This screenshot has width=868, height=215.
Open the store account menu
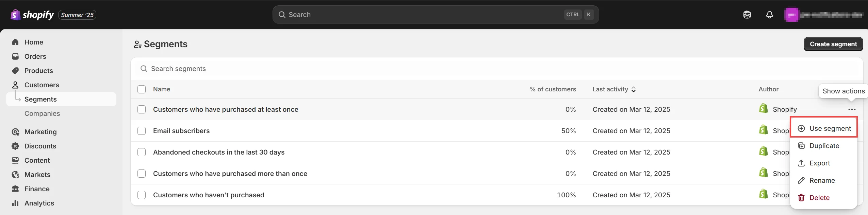pos(823,15)
